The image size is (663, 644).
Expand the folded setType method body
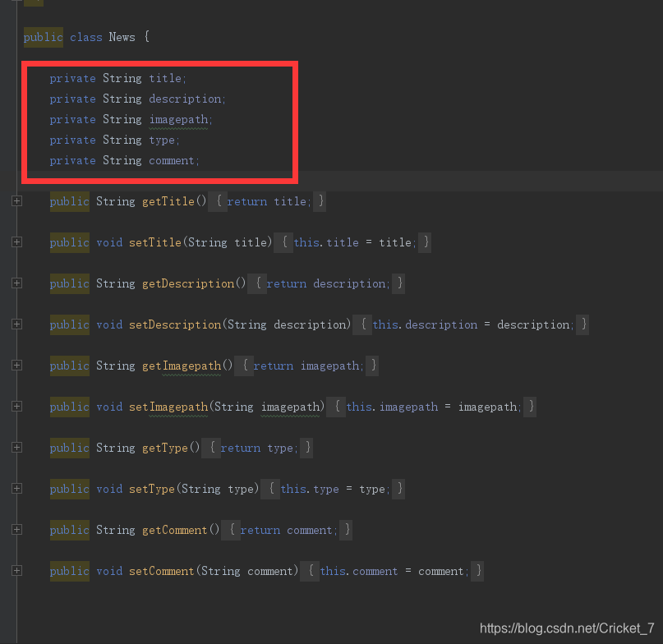click(x=16, y=488)
